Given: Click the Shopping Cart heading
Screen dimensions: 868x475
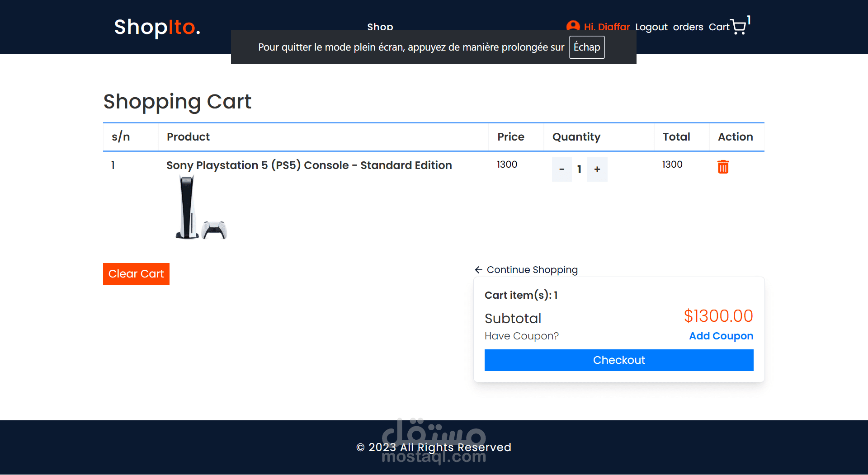Looking at the screenshot, I should coord(177,102).
